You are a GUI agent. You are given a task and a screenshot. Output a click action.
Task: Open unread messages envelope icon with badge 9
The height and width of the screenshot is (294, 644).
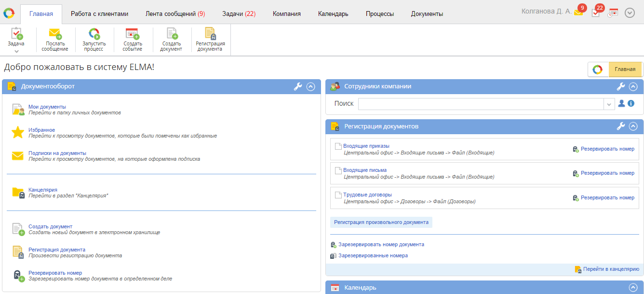click(x=579, y=12)
